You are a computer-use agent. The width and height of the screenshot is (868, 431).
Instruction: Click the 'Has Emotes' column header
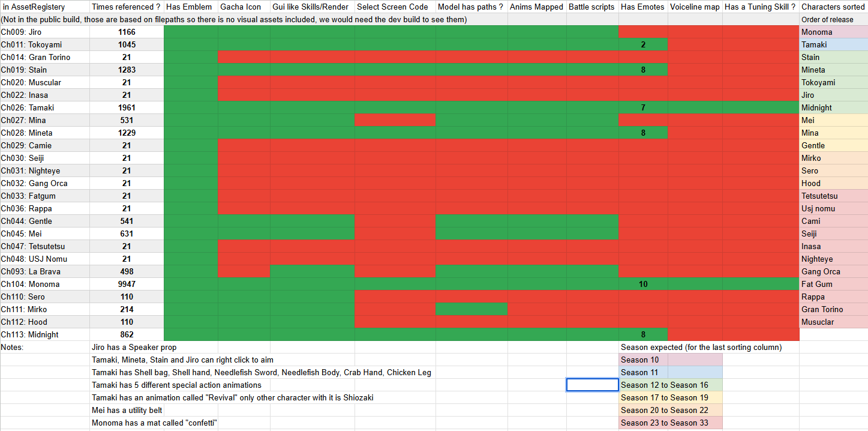point(643,7)
